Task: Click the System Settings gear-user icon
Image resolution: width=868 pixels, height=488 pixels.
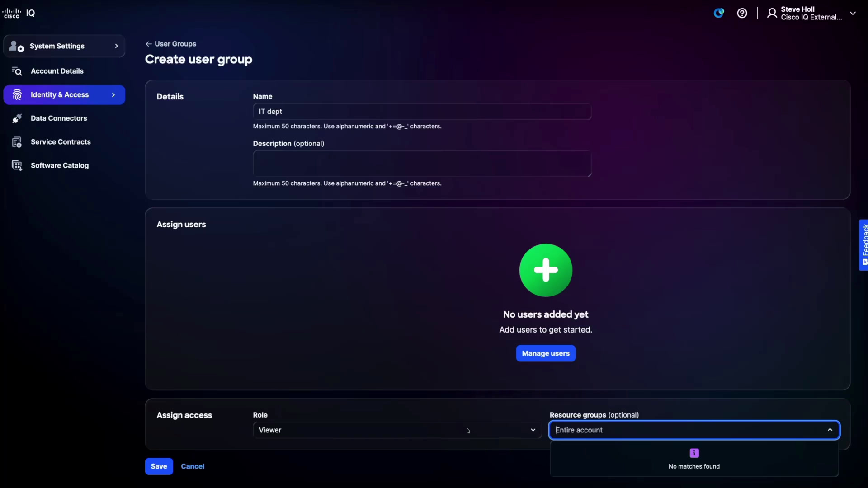Action: coord(16,46)
